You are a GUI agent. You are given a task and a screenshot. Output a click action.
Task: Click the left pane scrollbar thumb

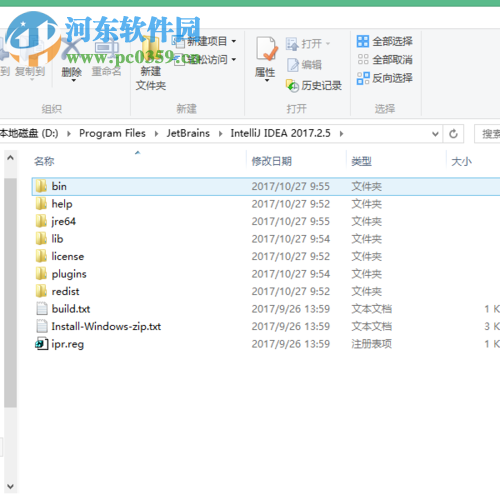[x=10, y=293]
